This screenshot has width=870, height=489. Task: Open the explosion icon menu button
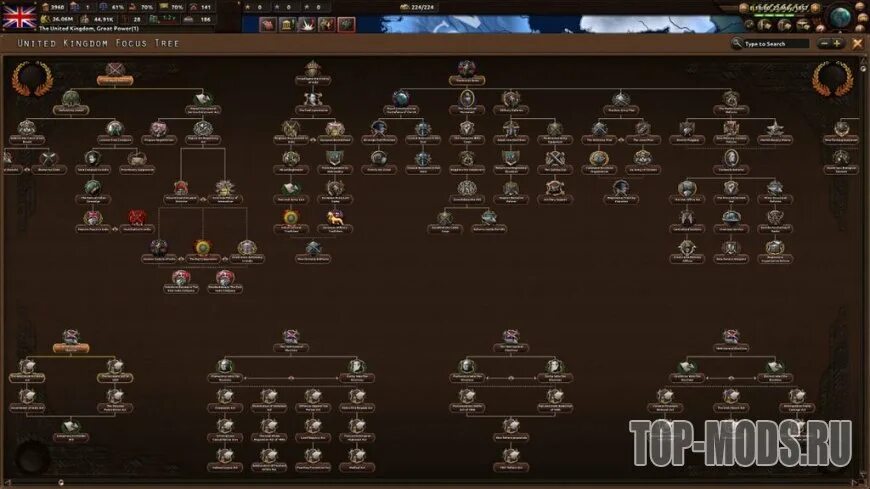coord(307,24)
